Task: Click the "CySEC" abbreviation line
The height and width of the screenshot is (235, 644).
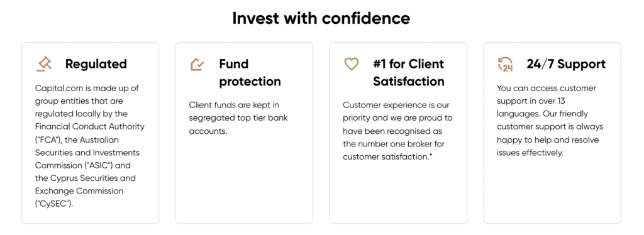Action: [54, 204]
